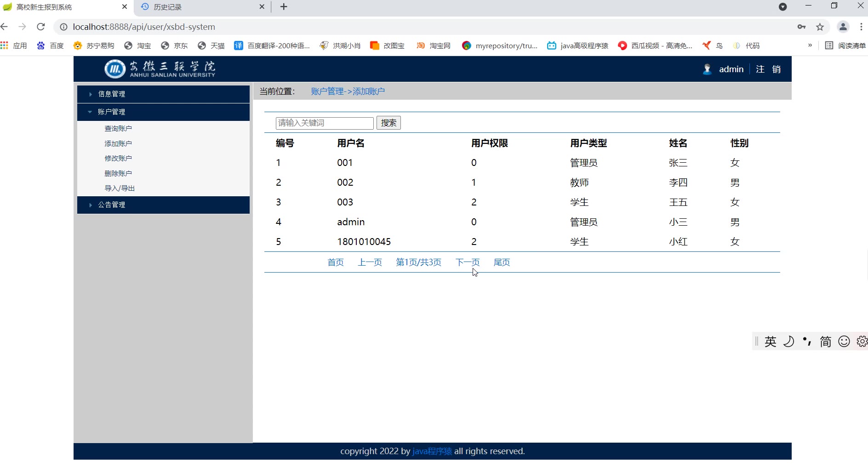This screenshot has height=467, width=868.
Task: Click the browser reload page icon
Action: (41, 27)
